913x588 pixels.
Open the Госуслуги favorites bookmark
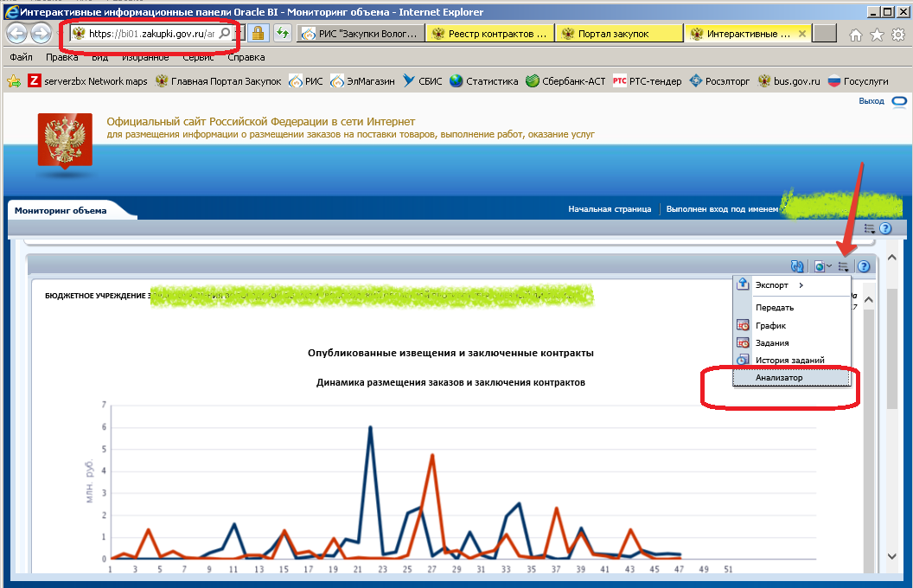[858, 81]
